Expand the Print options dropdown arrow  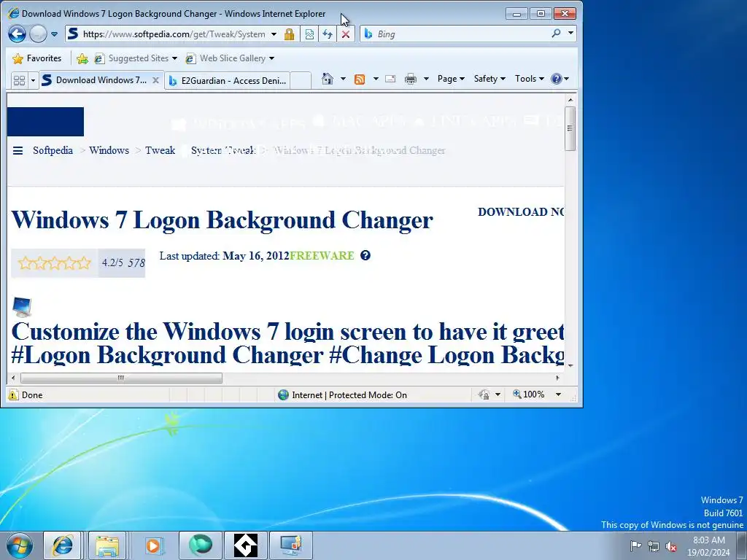coord(426,79)
